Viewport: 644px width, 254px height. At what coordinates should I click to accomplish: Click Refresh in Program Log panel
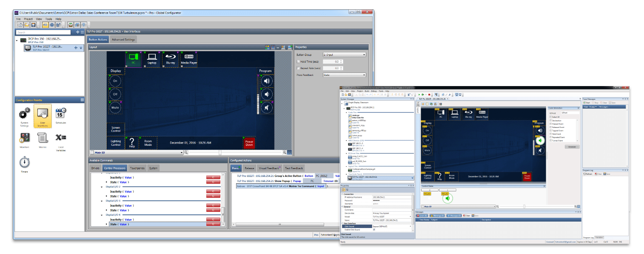[x=588, y=174]
